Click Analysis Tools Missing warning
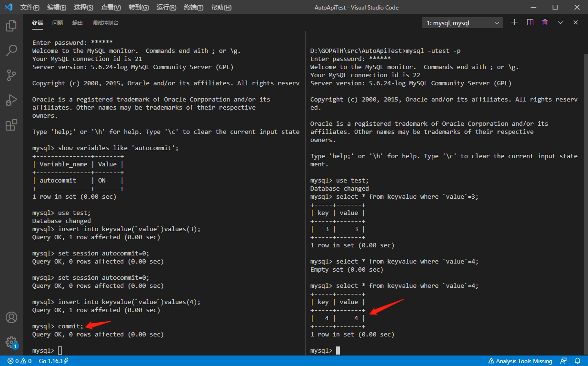The width and height of the screenshot is (588, 366). (x=520, y=361)
